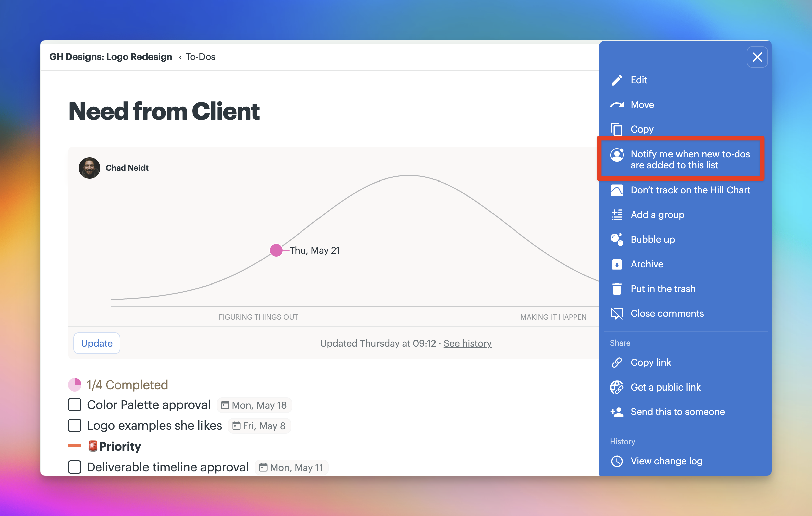The width and height of the screenshot is (812, 516).
Task: Select Archive in the menu
Action: point(647,264)
